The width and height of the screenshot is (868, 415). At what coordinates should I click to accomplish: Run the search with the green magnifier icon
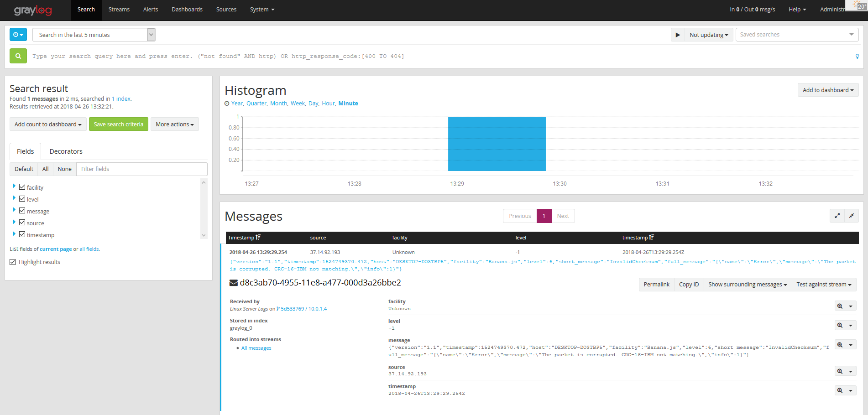(x=18, y=56)
